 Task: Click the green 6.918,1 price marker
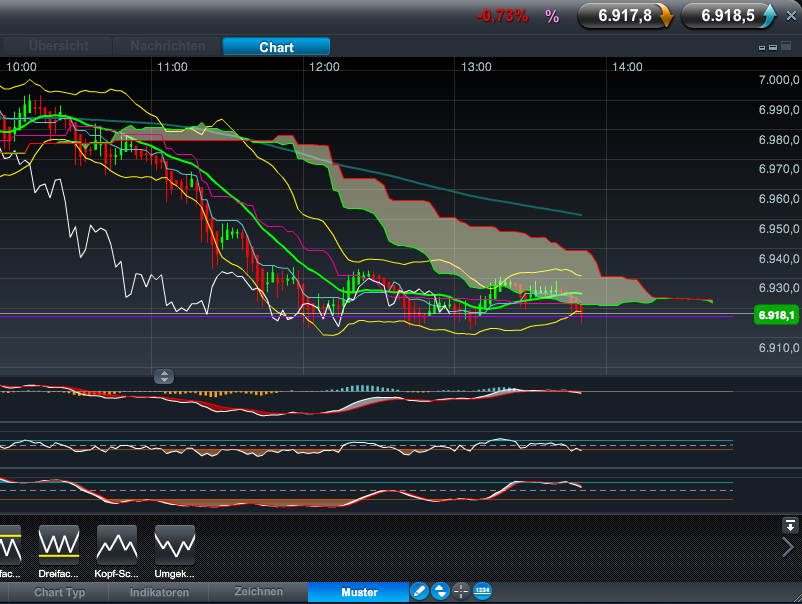click(x=777, y=316)
